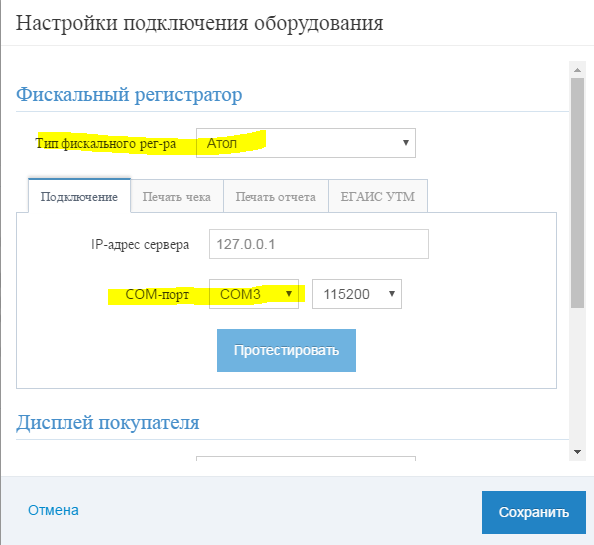Click the scrollbar track below the thumb
Screen dimensions: 594x545
pos(577,376)
